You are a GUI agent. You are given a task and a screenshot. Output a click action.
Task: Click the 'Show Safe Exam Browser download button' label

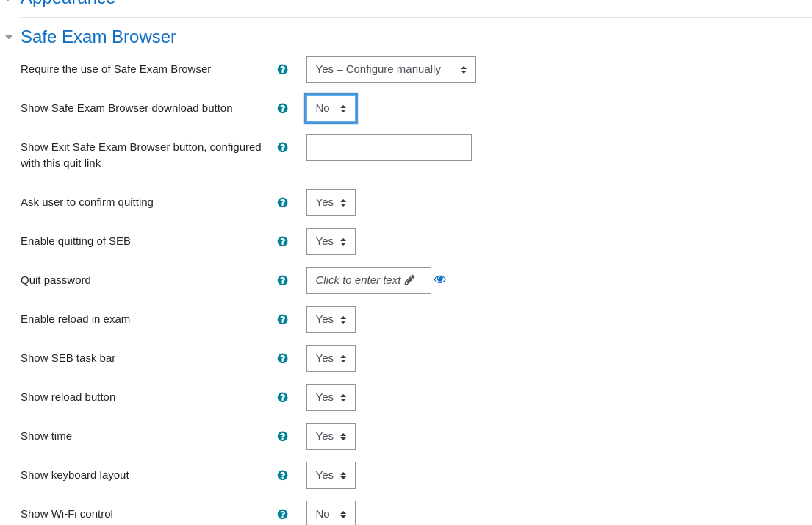[x=126, y=108]
